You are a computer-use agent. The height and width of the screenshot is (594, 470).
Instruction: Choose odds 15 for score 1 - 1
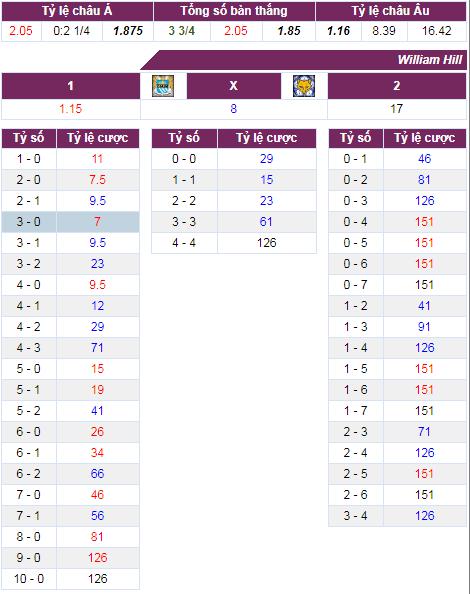pos(267,180)
